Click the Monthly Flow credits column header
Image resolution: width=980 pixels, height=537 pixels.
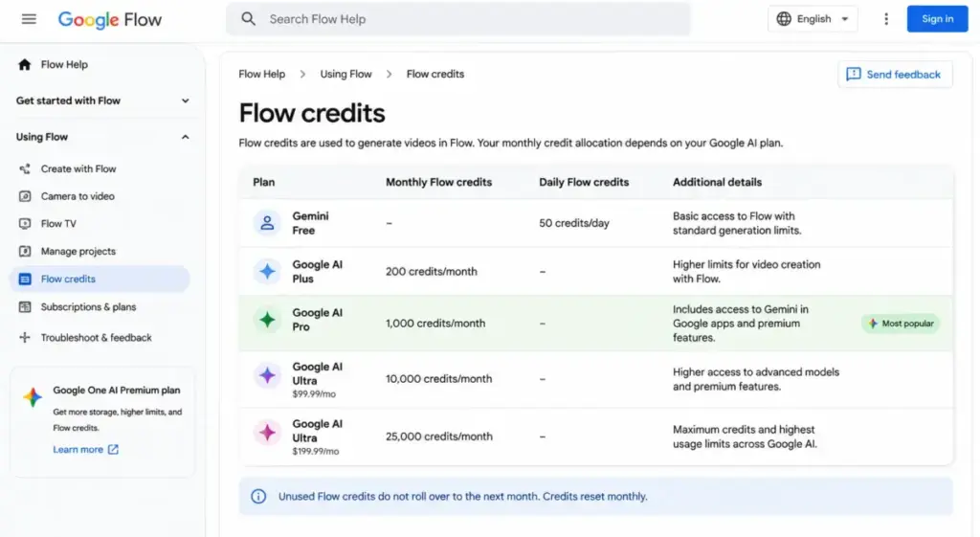pos(438,183)
